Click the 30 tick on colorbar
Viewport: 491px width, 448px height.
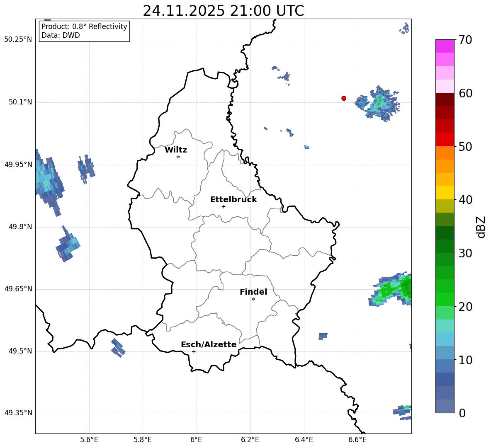(465, 253)
